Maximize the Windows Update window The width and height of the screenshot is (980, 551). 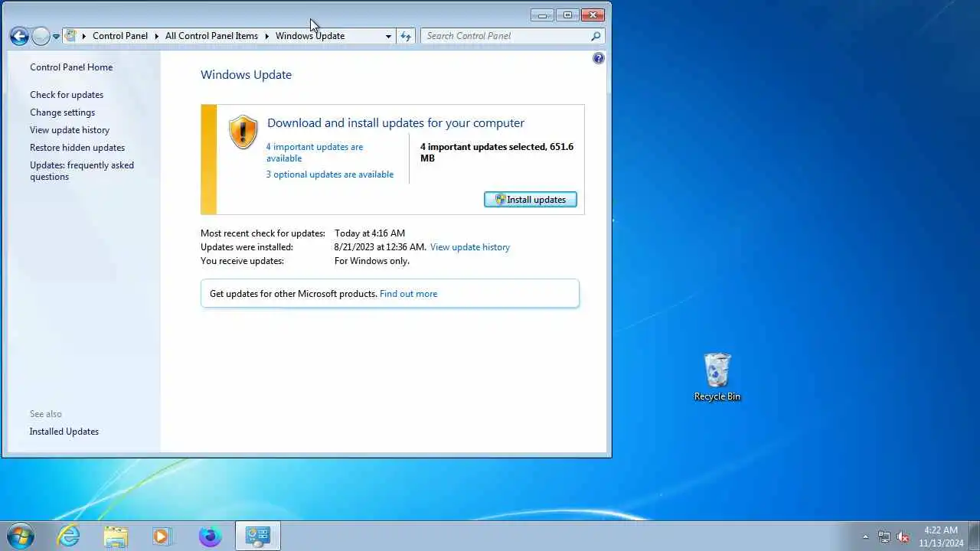coord(567,15)
